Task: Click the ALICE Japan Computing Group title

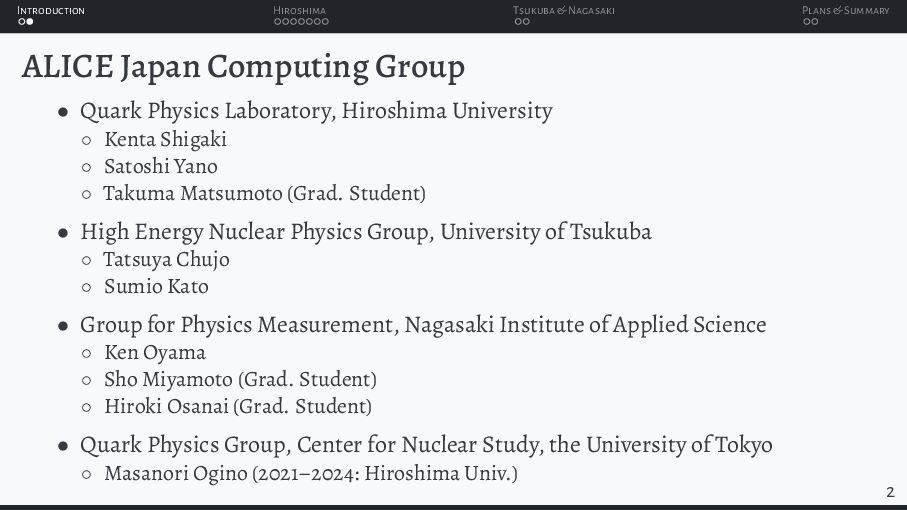Action: 244,66
